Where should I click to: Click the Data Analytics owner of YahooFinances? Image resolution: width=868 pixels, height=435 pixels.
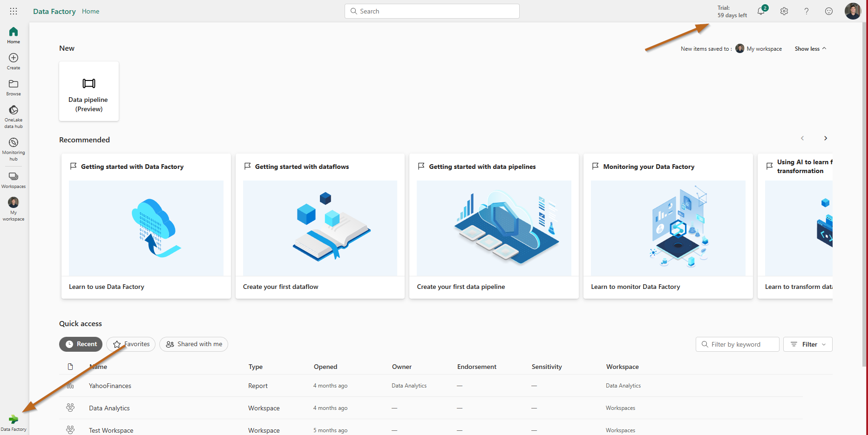tap(409, 386)
